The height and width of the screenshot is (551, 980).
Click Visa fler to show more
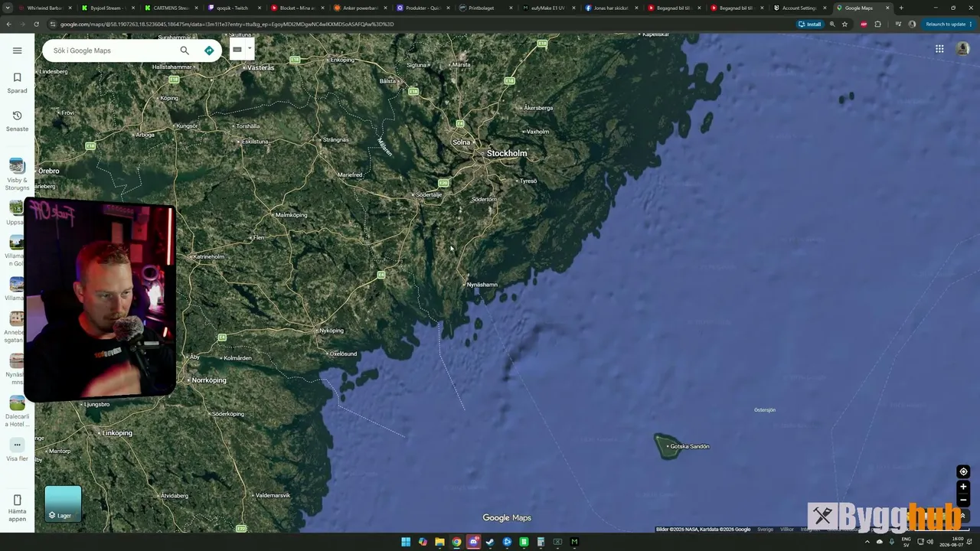pos(17,450)
